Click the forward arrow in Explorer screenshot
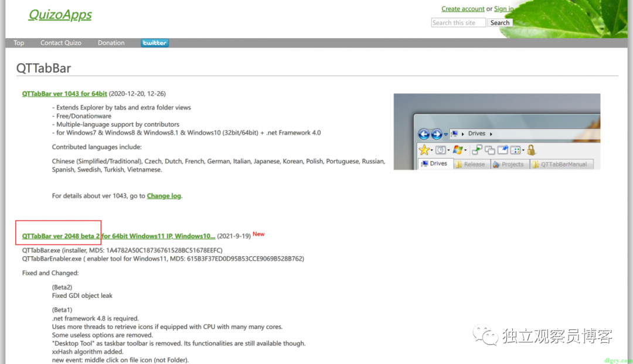 click(437, 134)
